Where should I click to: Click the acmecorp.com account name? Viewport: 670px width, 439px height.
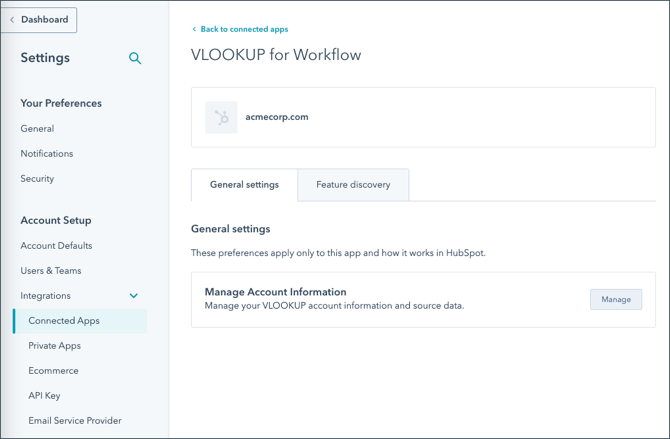pos(277,117)
